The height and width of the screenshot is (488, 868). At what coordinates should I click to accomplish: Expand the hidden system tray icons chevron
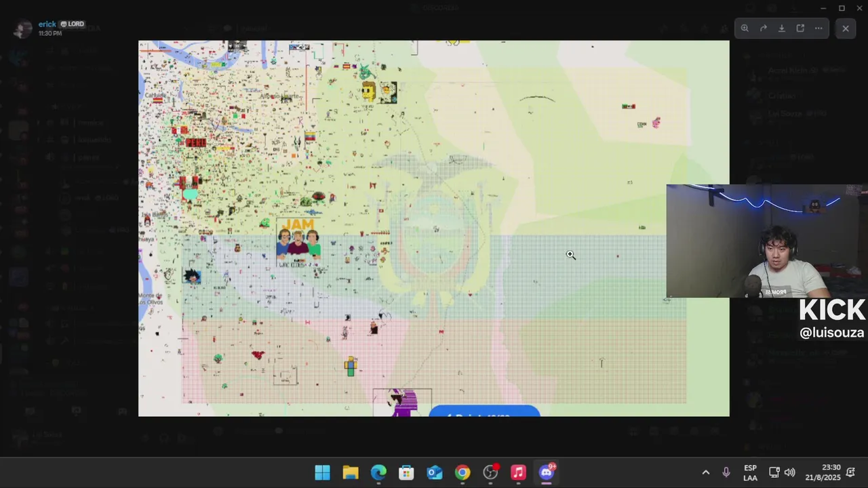pos(705,472)
